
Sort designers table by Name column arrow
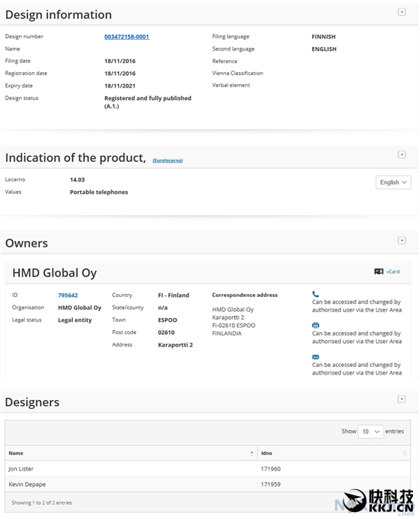(x=251, y=454)
